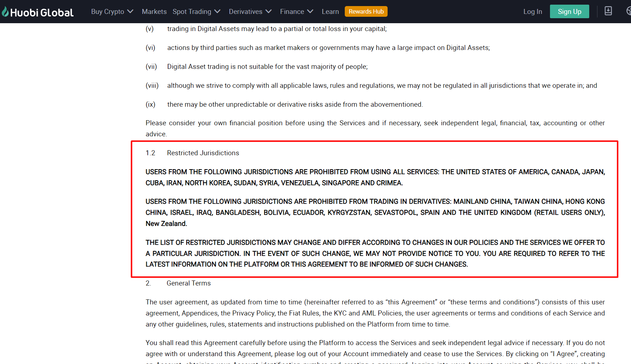This screenshot has height=364, width=631.
Task: Click item (ix) about other unpredictable risks
Action: [284, 105]
